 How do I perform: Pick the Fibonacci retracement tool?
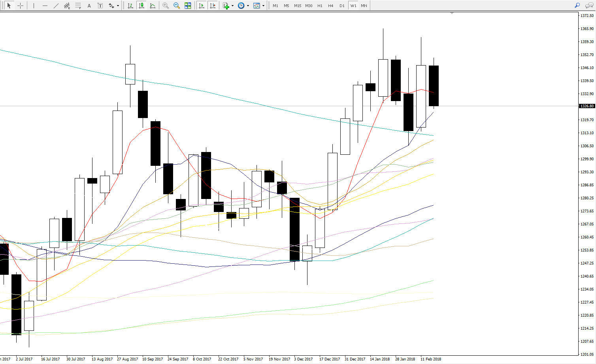pos(78,6)
